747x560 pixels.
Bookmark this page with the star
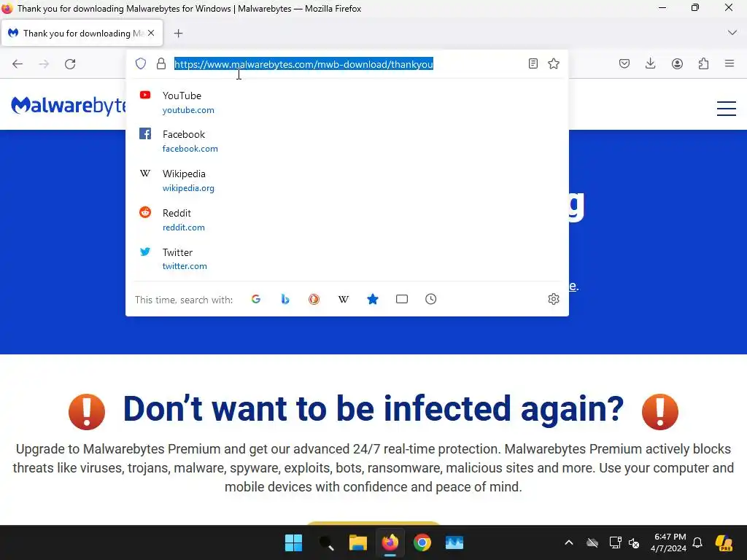554,64
